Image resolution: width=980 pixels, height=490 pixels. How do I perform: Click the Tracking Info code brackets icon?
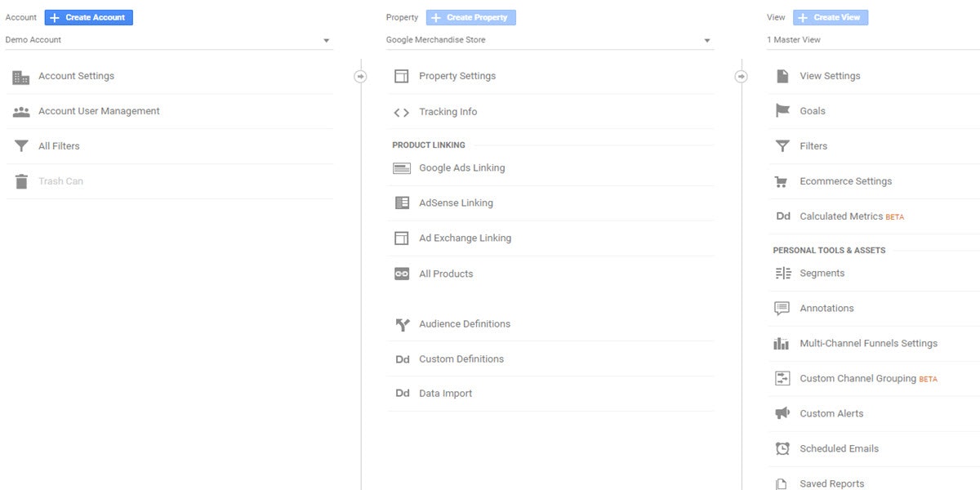coord(401,113)
